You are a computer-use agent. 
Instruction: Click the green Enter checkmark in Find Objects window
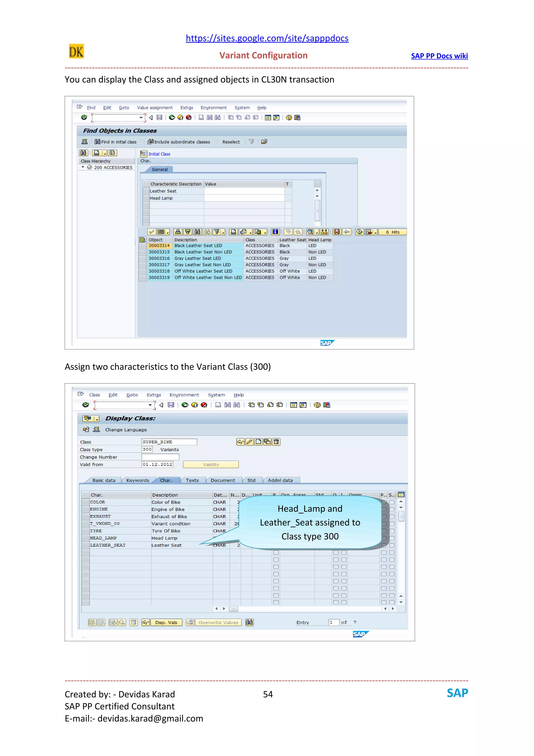tap(84, 117)
